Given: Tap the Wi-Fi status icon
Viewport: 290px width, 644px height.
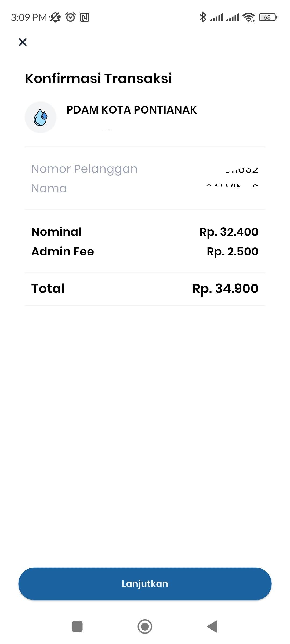Looking at the screenshot, I should coord(249,17).
